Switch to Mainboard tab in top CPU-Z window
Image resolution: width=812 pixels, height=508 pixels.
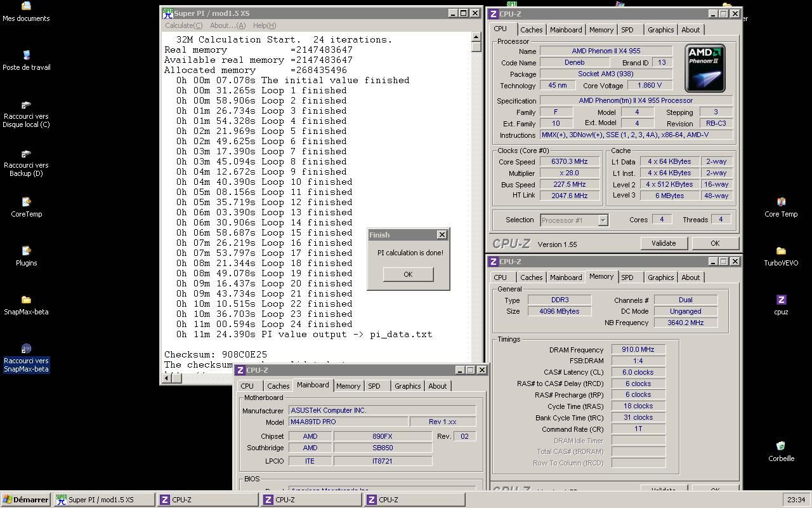point(565,30)
